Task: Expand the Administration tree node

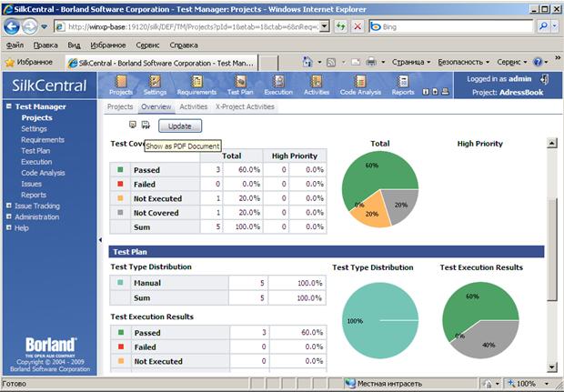Action: (x=9, y=216)
